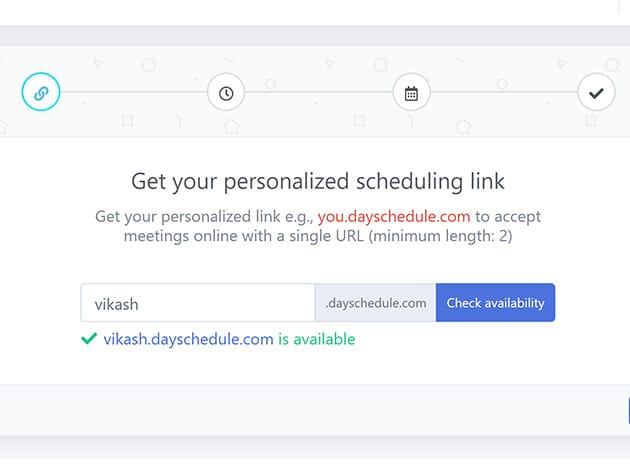630x473 pixels.
Task: Open the calendar step in the wizard
Action: point(411,93)
